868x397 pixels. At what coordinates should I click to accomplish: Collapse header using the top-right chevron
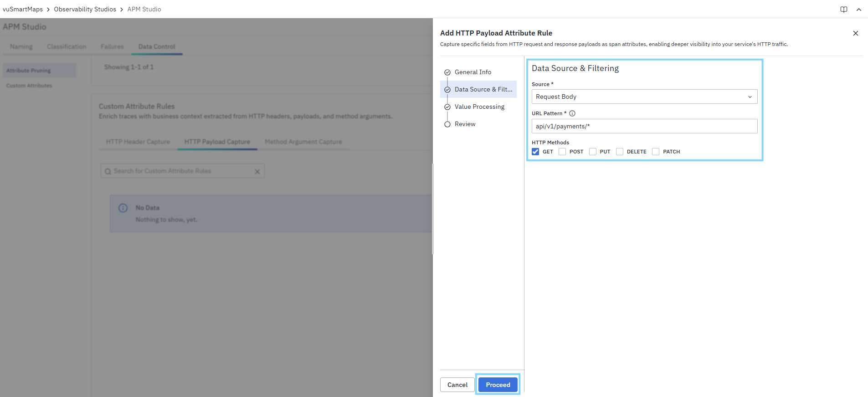point(859,9)
